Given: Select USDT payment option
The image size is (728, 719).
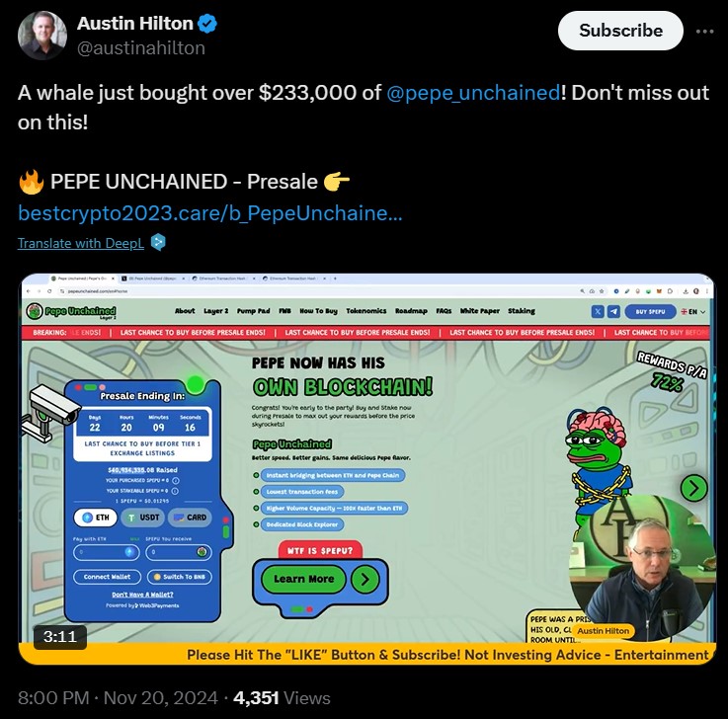Looking at the screenshot, I should [x=143, y=518].
